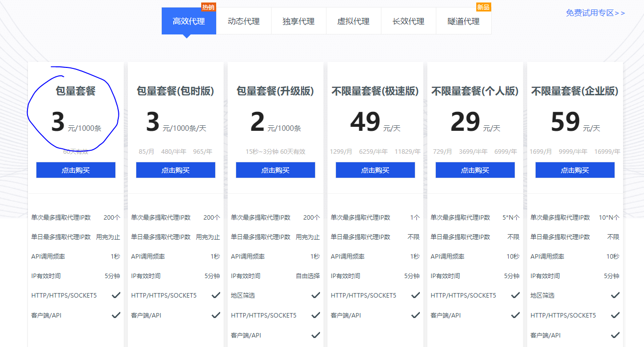
Task: Click the 49 元/天 price
Action: pos(375,122)
